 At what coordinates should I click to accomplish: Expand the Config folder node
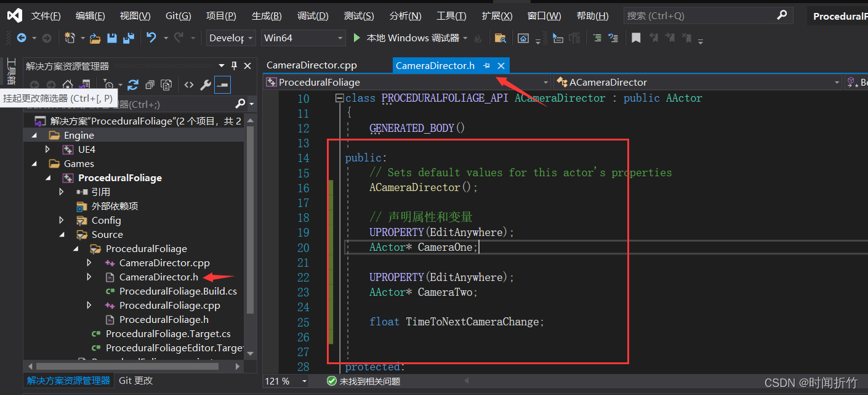click(62, 220)
